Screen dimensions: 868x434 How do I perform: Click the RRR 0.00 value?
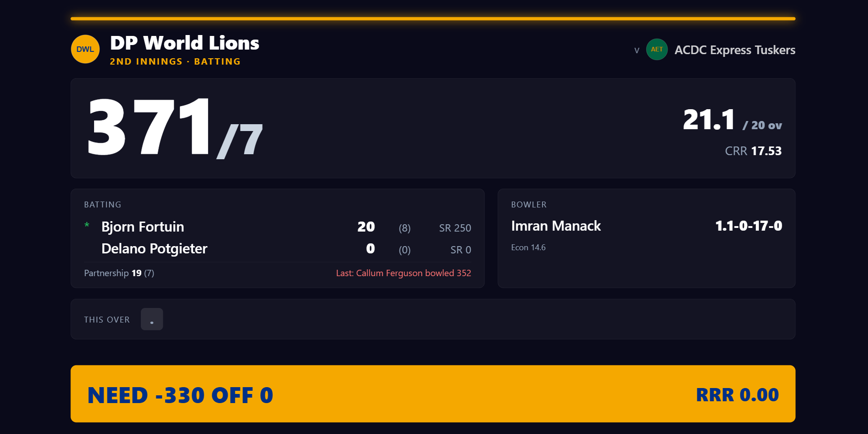click(738, 395)
